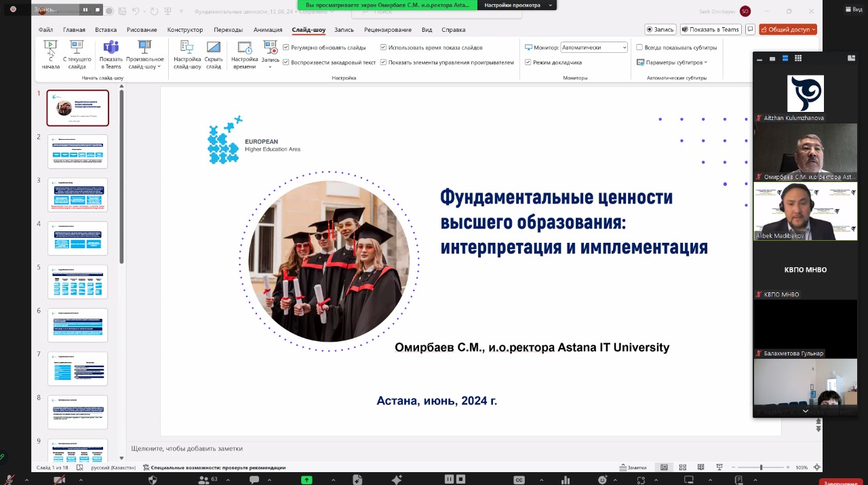This screenshot has width=868, height=485.
Task: Click zoom level 105% value
Action: pos(801,467)
